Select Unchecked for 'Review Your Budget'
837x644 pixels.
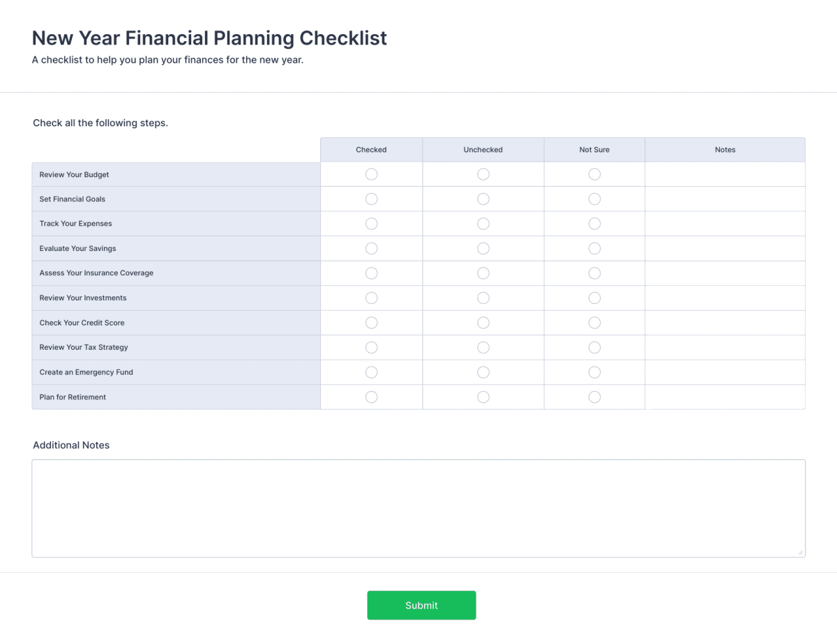pos(483,174)
